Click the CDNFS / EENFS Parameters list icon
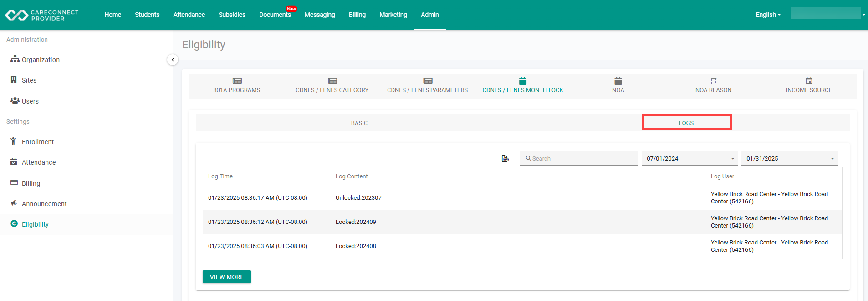This screenshot has height=301, width=868. [428, 81]
